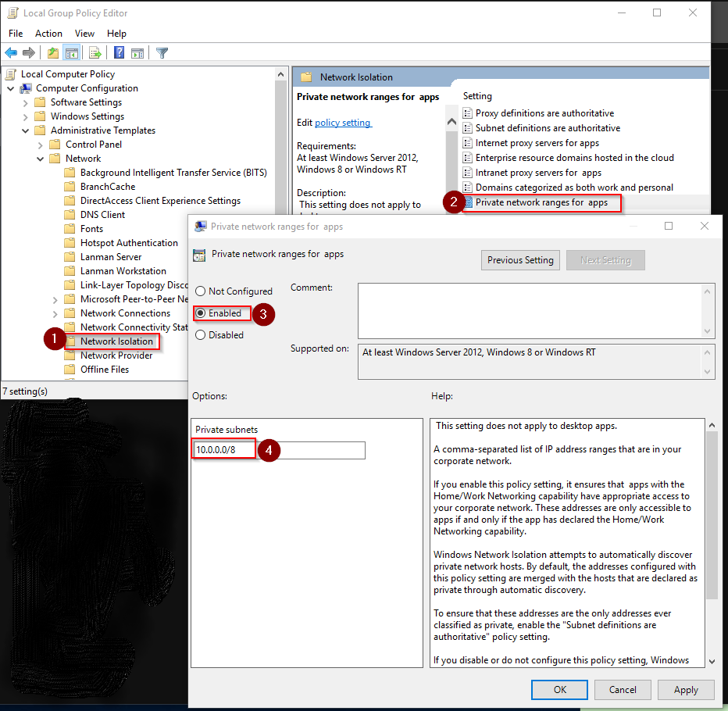The height and width of the screenshot is (711, 728).
Task: Click the OK button
Action: (x=559, y=690)
